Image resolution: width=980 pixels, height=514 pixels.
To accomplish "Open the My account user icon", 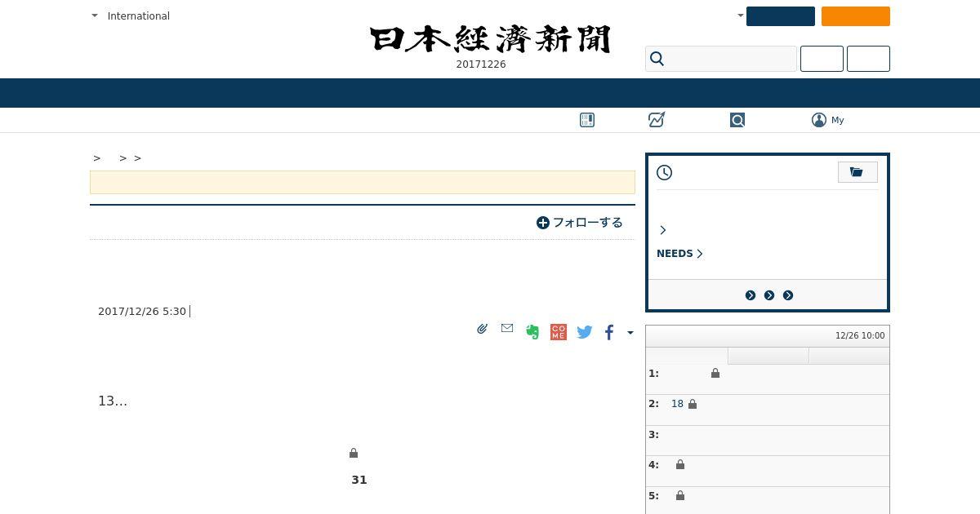I will click(x=819, y=120).
